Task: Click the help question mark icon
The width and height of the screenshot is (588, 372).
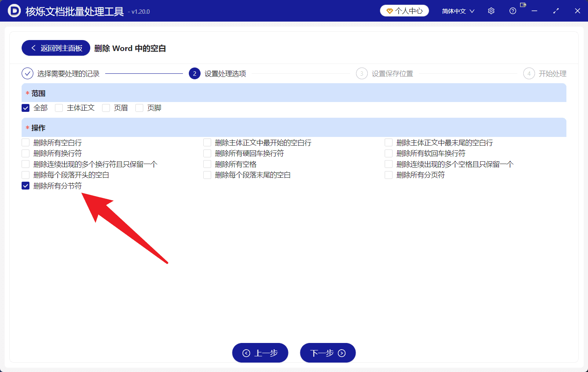Action: pos(513,11)
